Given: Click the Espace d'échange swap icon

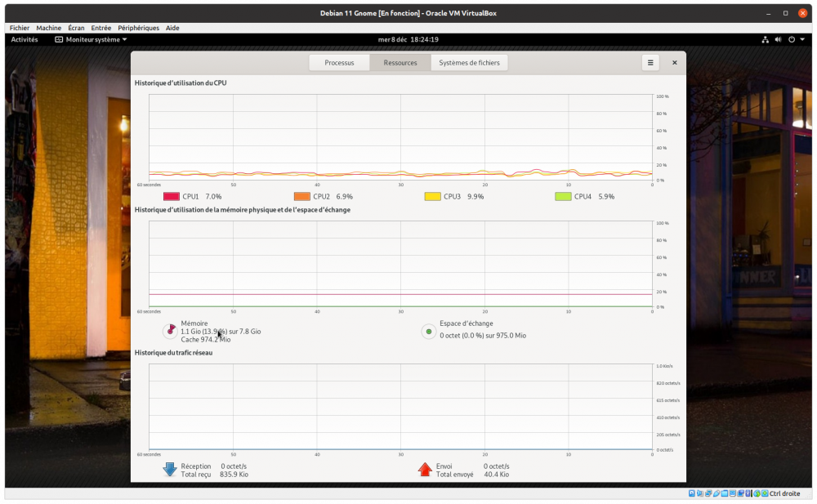Looking at the screenshot, I should 428,331.
